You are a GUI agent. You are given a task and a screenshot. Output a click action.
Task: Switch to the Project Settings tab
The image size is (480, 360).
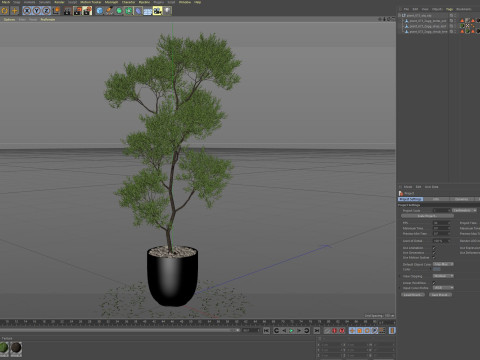(x=410, y=199)
